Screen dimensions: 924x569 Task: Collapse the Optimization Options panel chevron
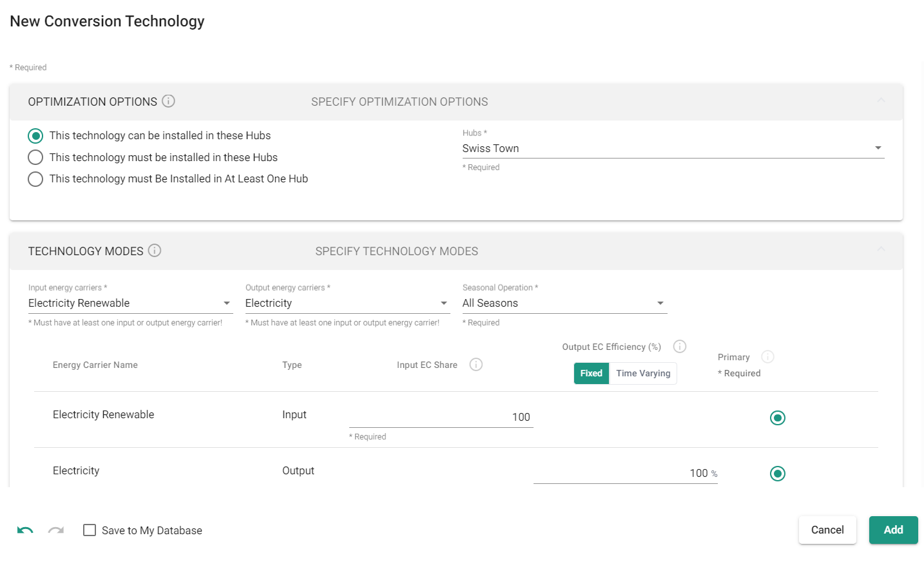(881, 101)
